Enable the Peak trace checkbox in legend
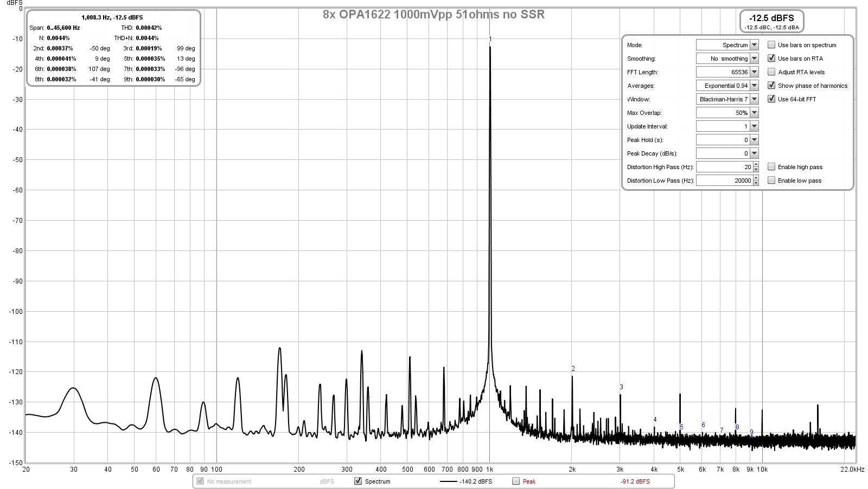 tap(516, 481)
